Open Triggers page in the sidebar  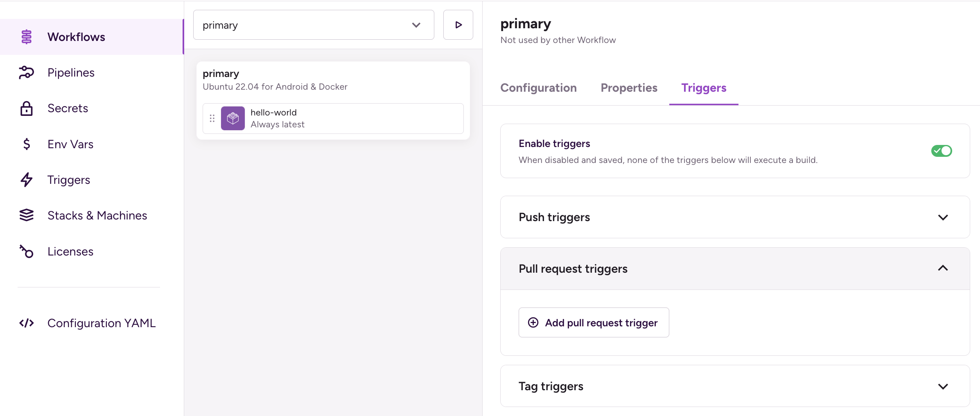[92, 180]
